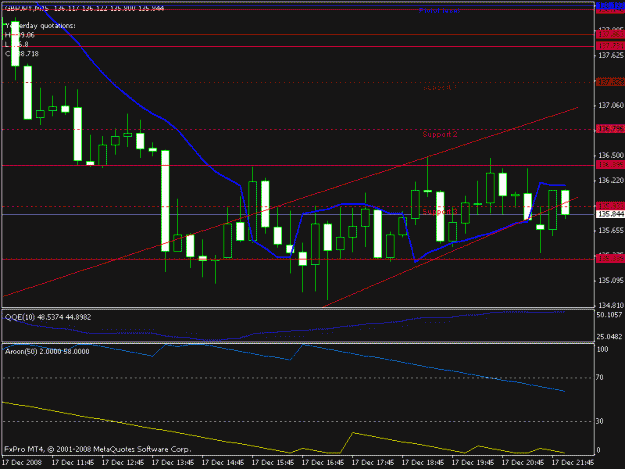Click time axis label '17 Dec 19:45'
Image resolution: width=625 pixels, height=469 pixels.
(473, 462)
